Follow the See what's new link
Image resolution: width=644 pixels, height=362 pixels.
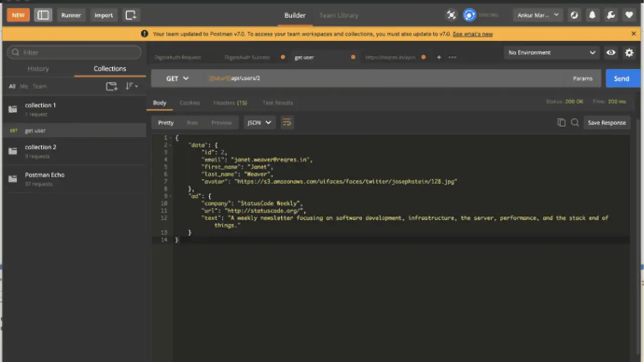472,34
